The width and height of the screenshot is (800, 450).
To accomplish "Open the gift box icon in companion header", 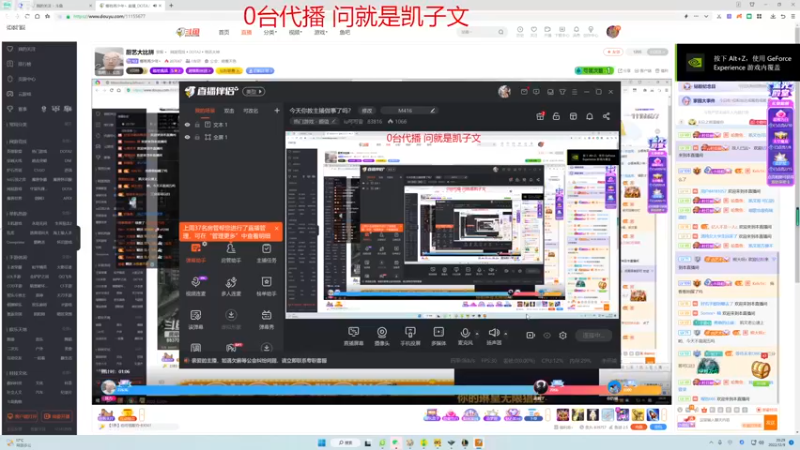I will pyautogui.click(x=540, y=116).
